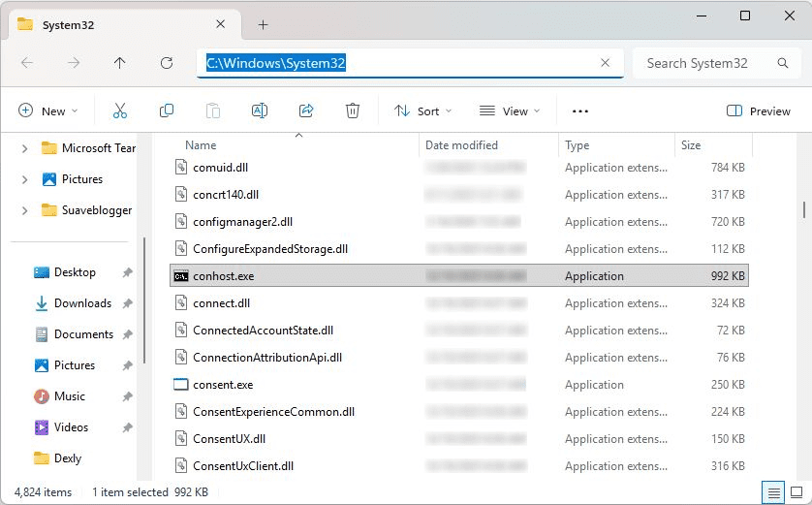Select ConnectedAccountState.dll file
Screen dimensions: 812x505
click(459, 331)
